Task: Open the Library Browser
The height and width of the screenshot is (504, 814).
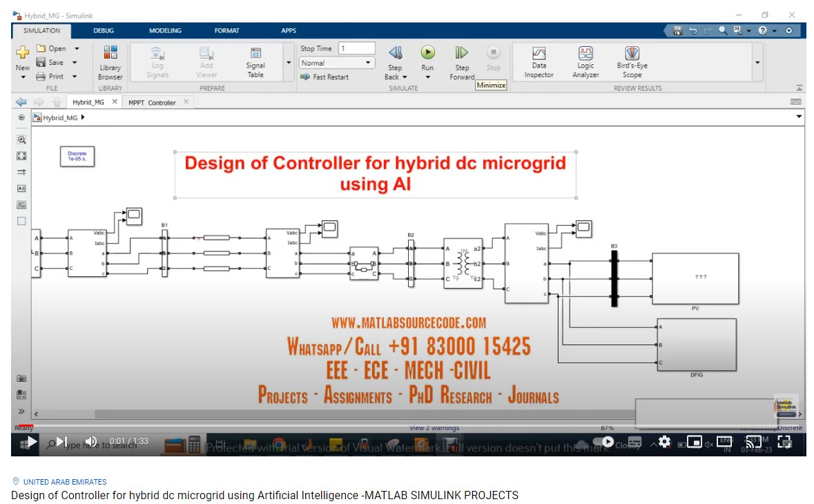Action: click(x=110, y=62)
